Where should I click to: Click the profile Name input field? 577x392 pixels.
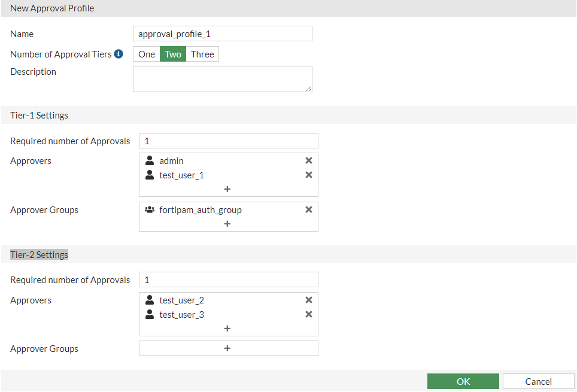coord(222,34)
